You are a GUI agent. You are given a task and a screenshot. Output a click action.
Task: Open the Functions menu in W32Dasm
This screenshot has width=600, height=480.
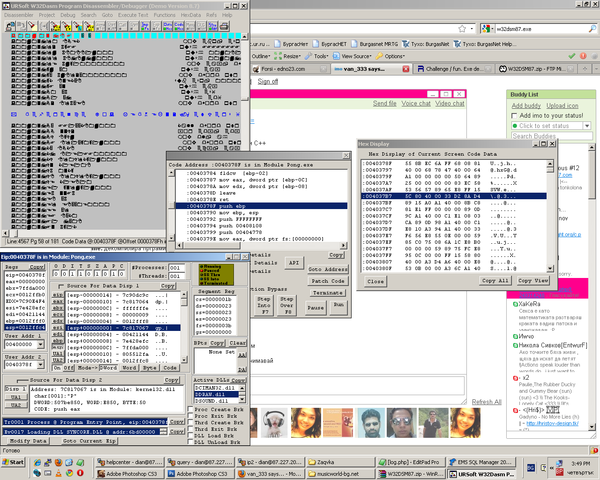(164, 15)
